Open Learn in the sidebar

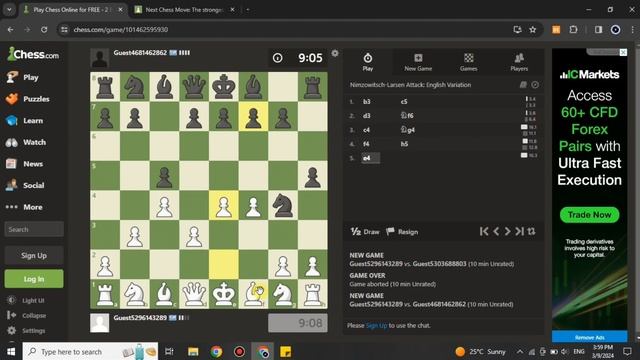(x=24, y=120)
